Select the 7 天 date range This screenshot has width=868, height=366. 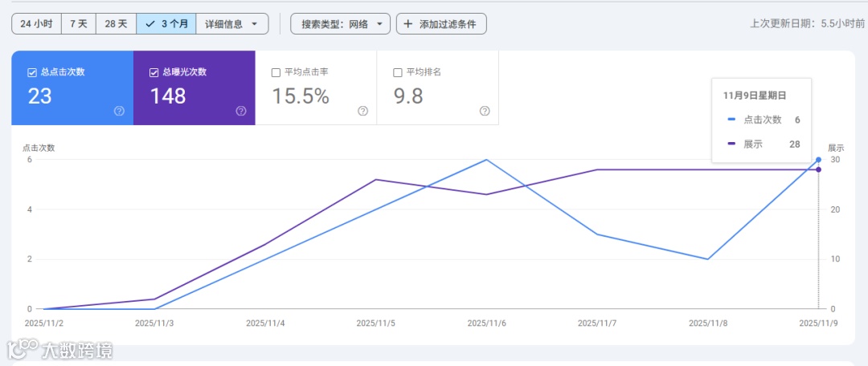point(79,24)
